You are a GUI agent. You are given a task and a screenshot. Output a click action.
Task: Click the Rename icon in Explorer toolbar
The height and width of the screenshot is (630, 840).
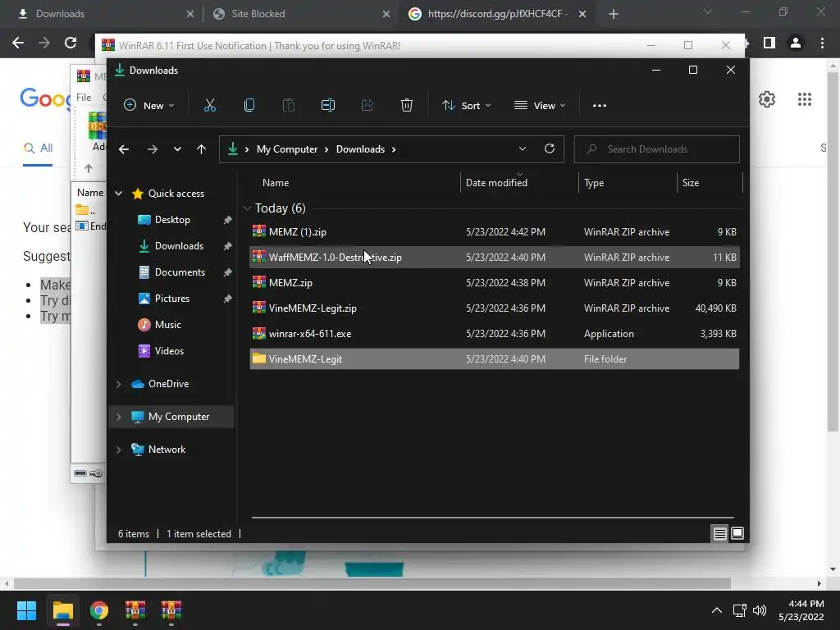click(328, 106)
